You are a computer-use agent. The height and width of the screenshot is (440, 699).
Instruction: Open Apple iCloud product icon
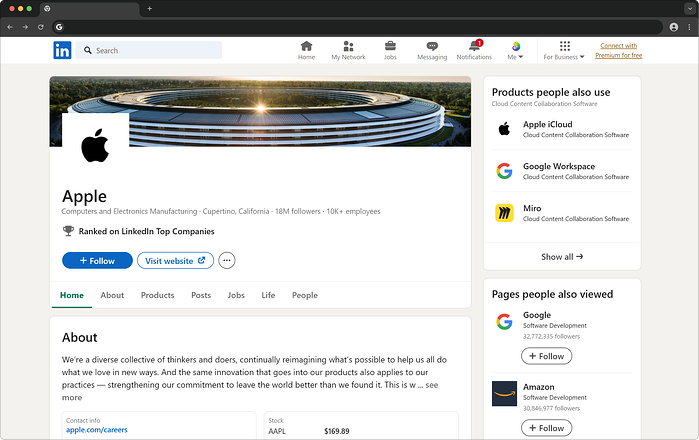click(505, 129)
